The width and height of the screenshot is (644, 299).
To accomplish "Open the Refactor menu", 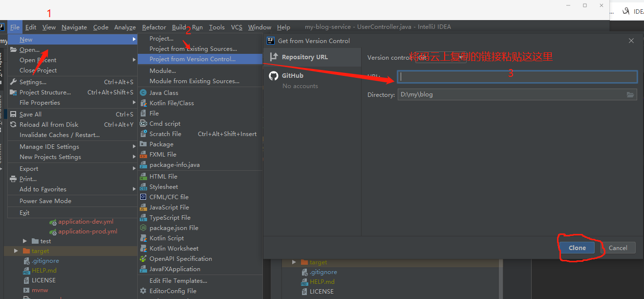I will (x=154, y=27).
